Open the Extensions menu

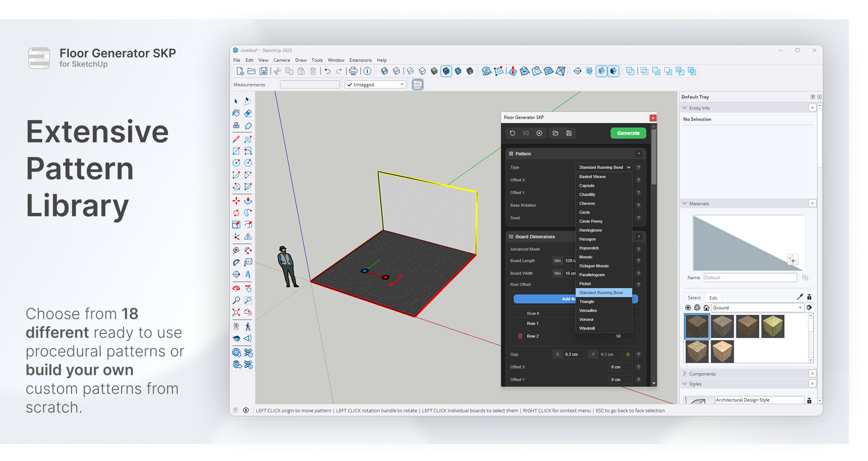coord(360,60)
